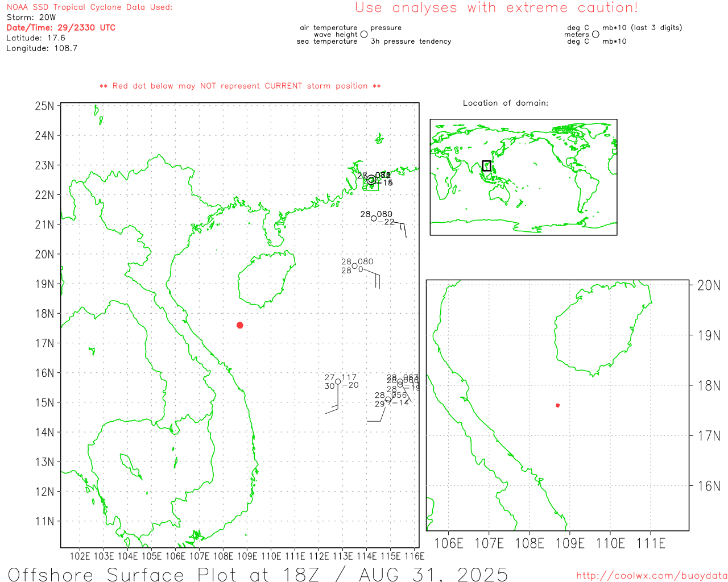Click the 16N label on the inset map
Image resolution: width=728 pixels, height=582 pixels.
coord(709,486)
